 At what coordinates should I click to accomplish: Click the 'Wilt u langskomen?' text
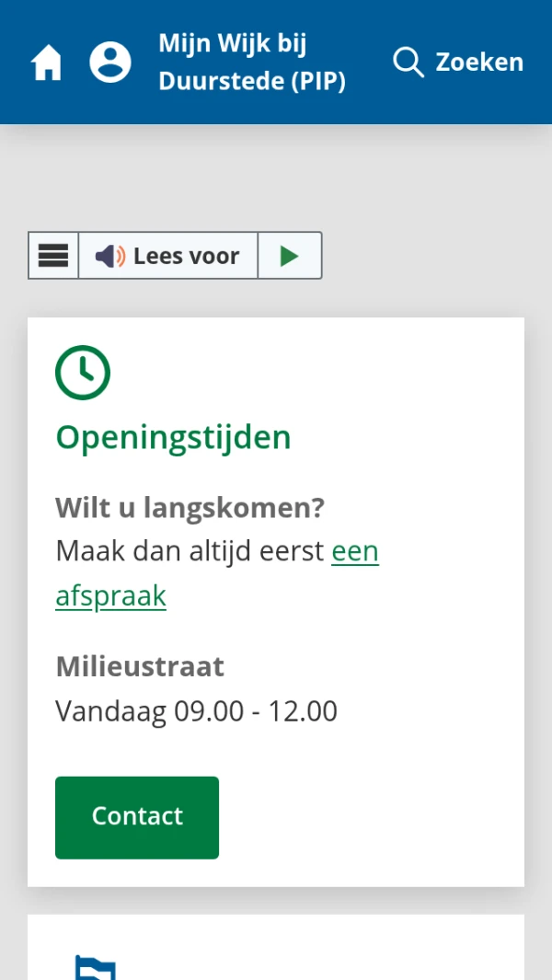click(x=190, y=507)
